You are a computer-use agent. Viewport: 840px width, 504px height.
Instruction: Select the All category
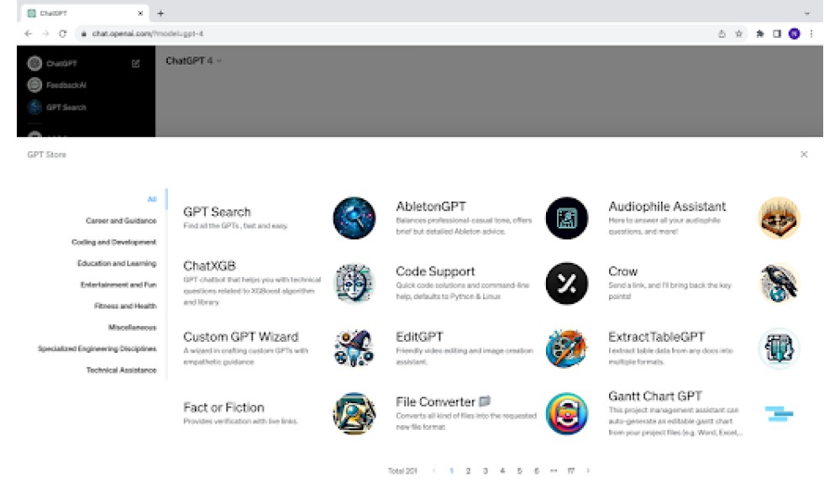point(152,199)
